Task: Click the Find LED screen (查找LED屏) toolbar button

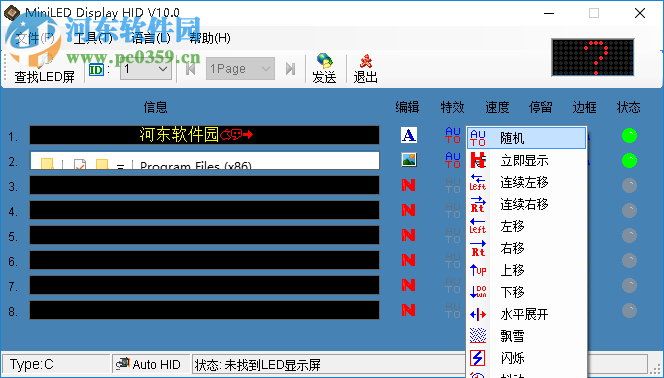Action: click(44, 69)
